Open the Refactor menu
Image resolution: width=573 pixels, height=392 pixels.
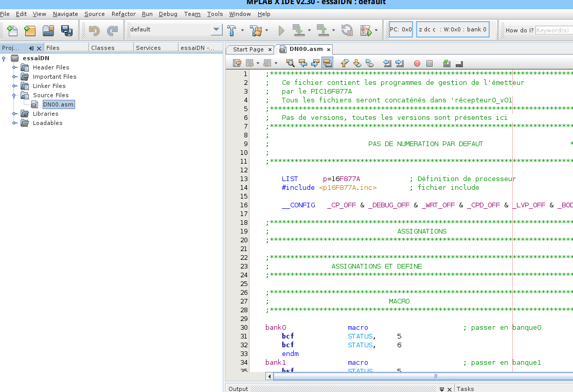pos(123,14)
